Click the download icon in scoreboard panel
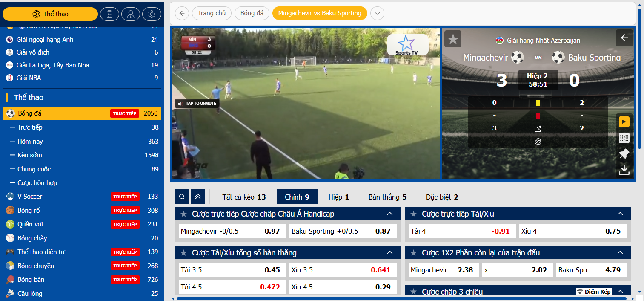 (x=624, y=170)
